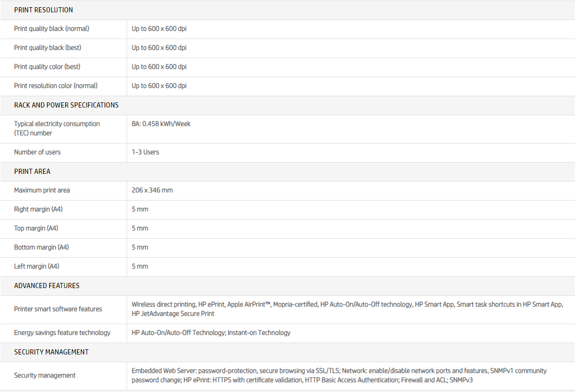Click the "Print quality black (best)" label

click(47, 48)
